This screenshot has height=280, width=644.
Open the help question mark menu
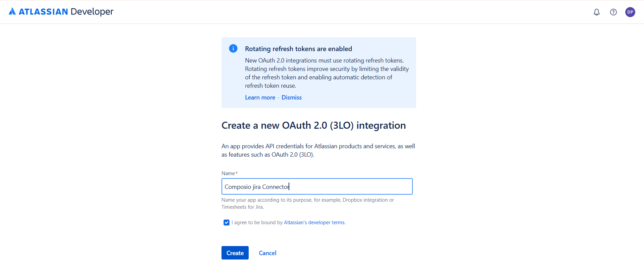click(x=613, y=12)
